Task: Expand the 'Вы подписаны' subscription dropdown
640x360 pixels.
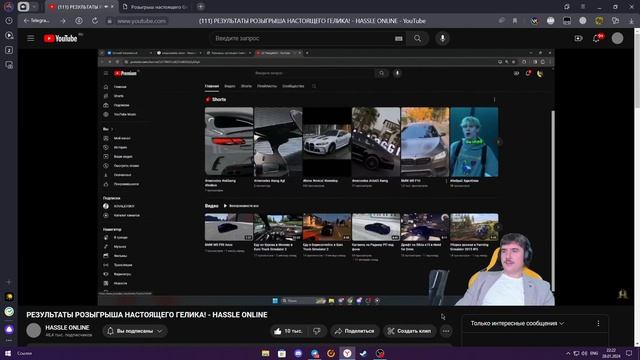Action: pyautogui.click(x=135, y=331)
